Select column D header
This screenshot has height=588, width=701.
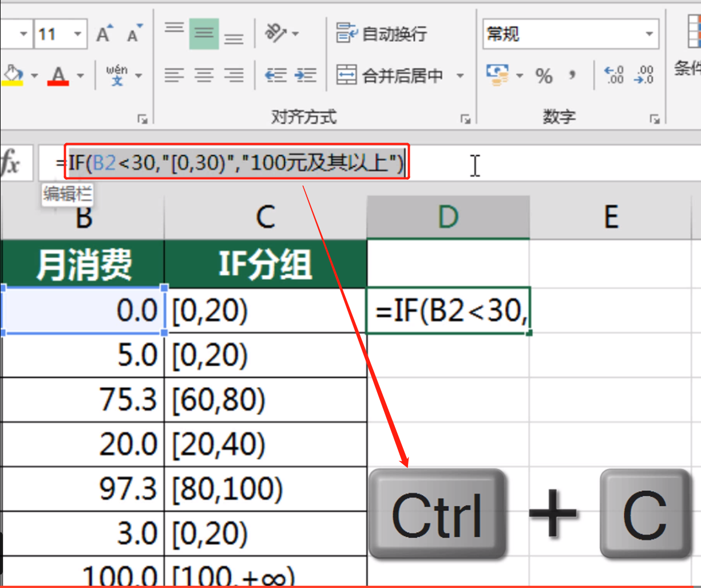pos(448,217)
